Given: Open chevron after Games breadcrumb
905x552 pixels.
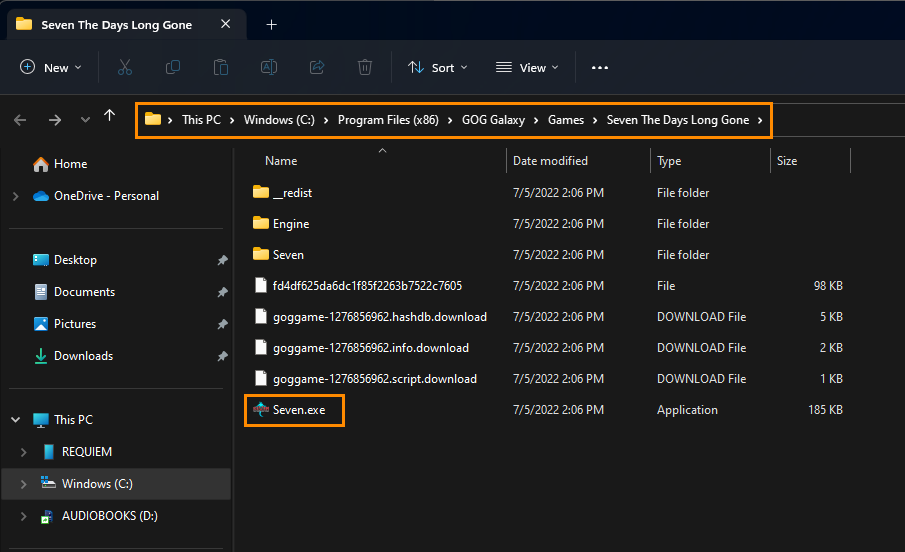Looking at the screenshot, I should point(595,120).
